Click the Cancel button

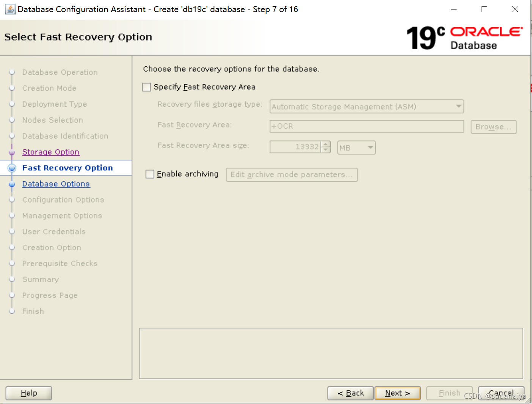click(501, 393)
